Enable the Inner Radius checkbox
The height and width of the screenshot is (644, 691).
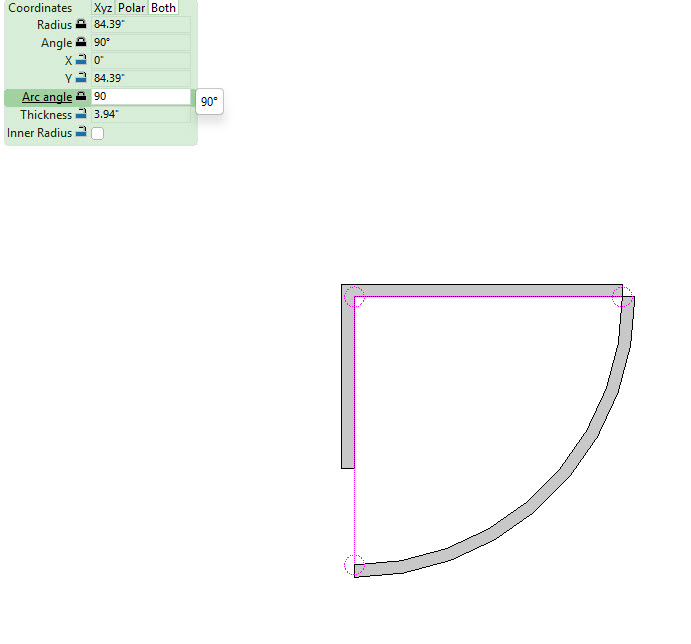[x=97, y=133]
